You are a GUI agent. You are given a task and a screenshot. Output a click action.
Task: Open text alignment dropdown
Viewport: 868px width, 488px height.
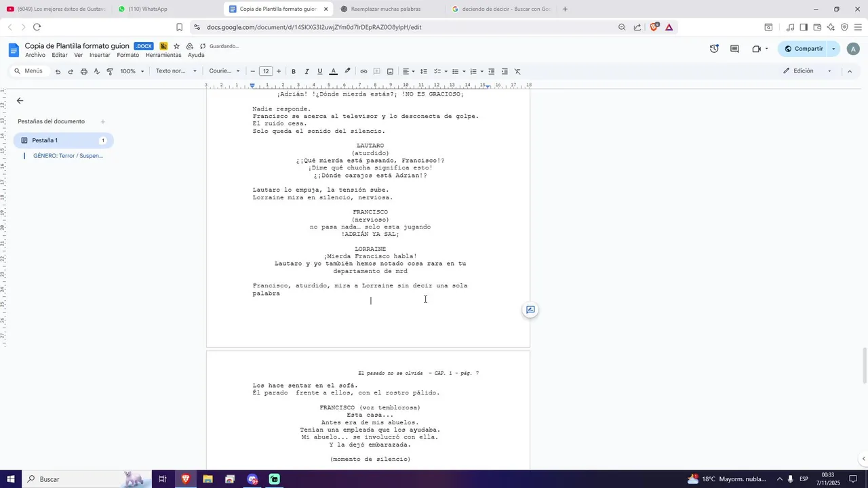(x=408, y=71)
